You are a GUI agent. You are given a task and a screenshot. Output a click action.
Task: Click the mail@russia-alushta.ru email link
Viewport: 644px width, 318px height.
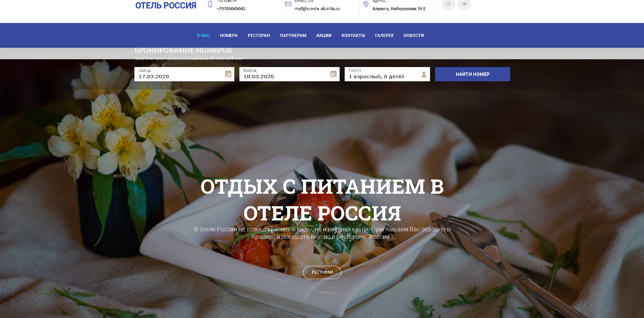point(317,9)
